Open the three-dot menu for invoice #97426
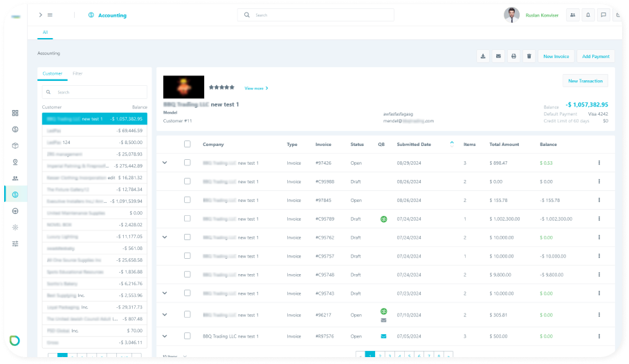The image size is (629, 364). tap(599, 163)
